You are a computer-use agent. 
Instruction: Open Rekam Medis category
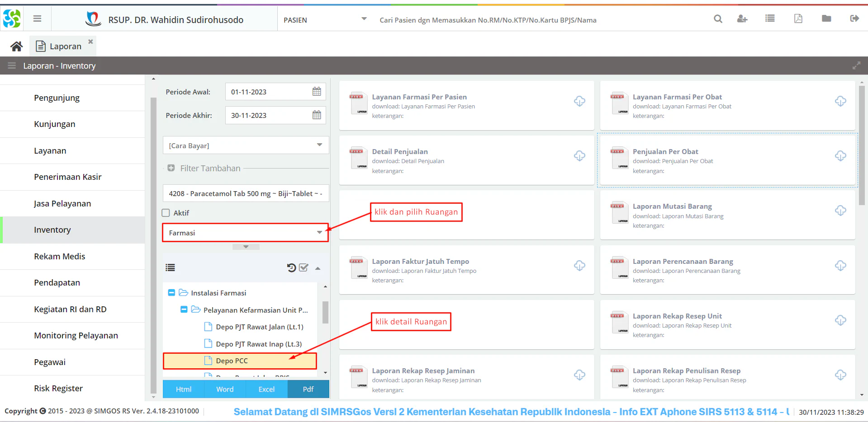tap(72, 256)
